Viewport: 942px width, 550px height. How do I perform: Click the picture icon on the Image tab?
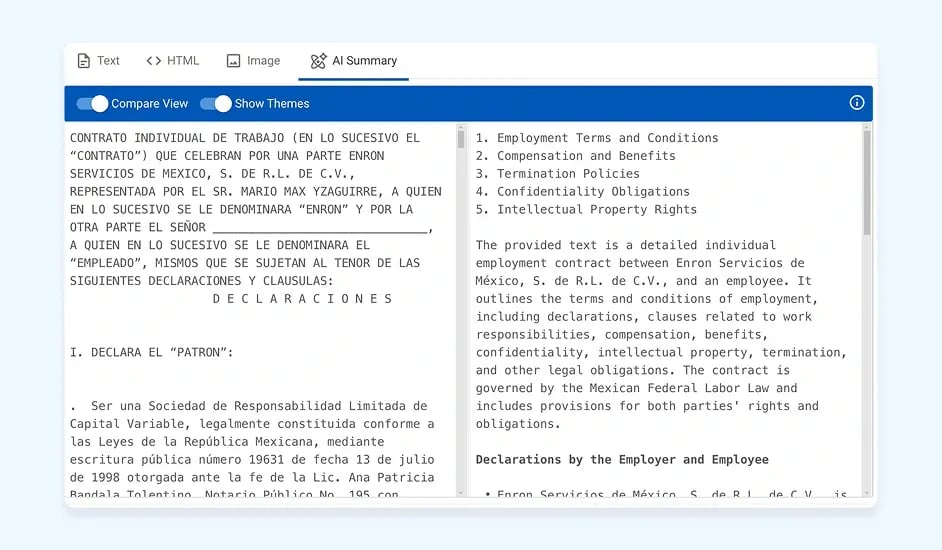pos(234,61)
